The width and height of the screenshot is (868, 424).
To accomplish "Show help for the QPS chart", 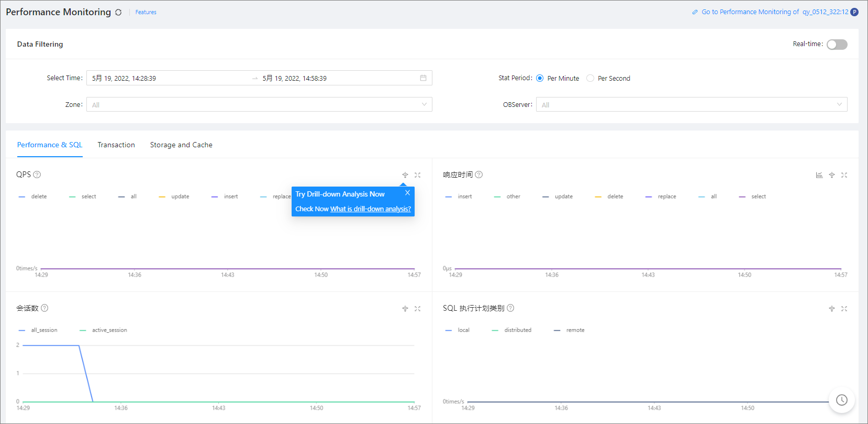I will point(37,175).
